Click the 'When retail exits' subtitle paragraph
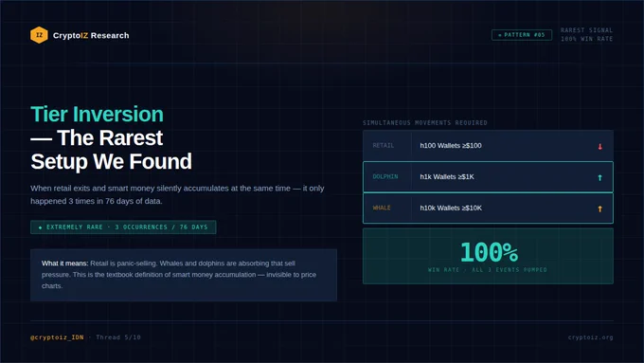Viewport: 644px width, 363px height. pos(177,194)
